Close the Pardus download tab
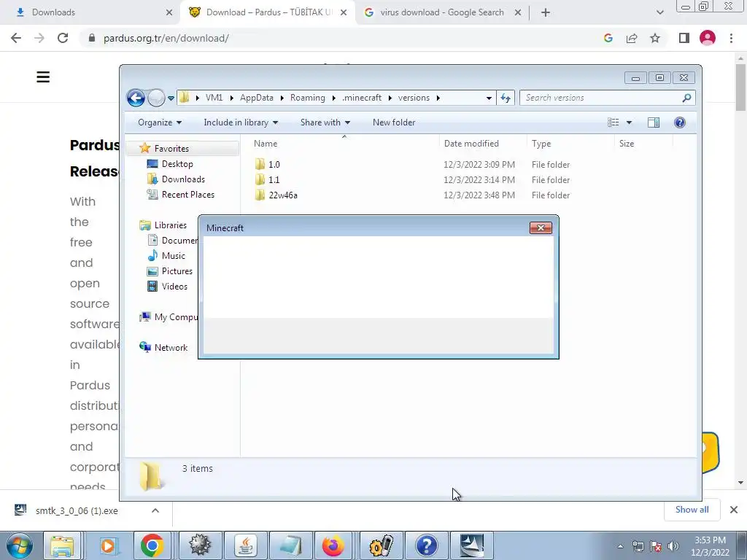Image resolution: width=747 pixels, height=560 pixels. pyautogui.click(x=344, y=13)
